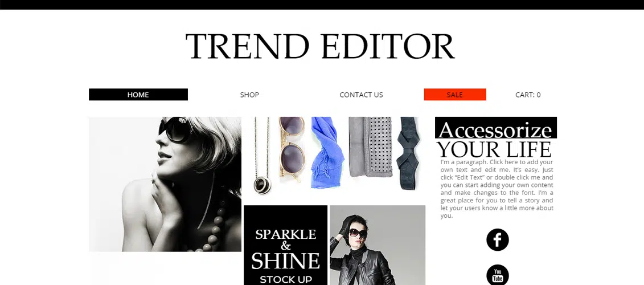
Task: Open the SPARKLE & SHINE banner
Action: click(x=285, y=245)
